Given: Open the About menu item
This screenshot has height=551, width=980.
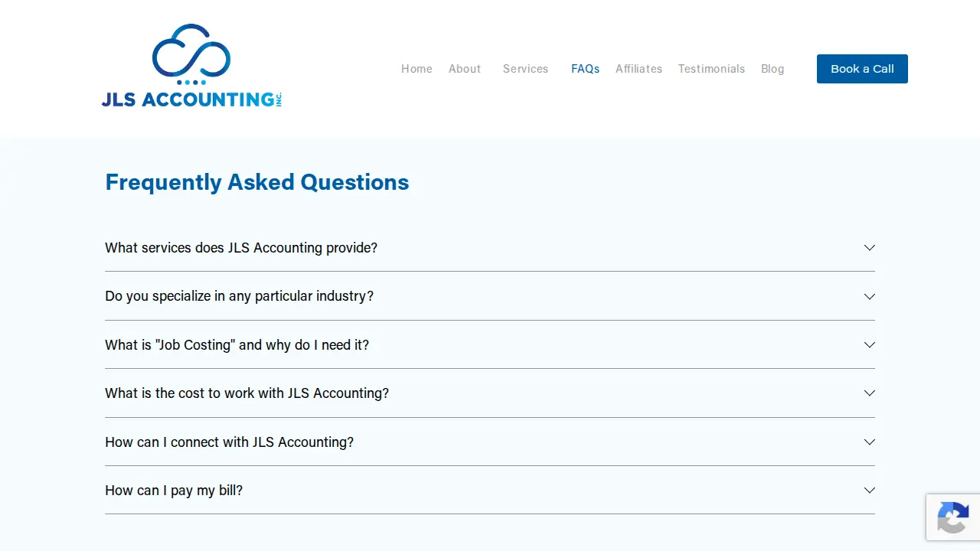Looking at the screenshot, I should 465,69.
